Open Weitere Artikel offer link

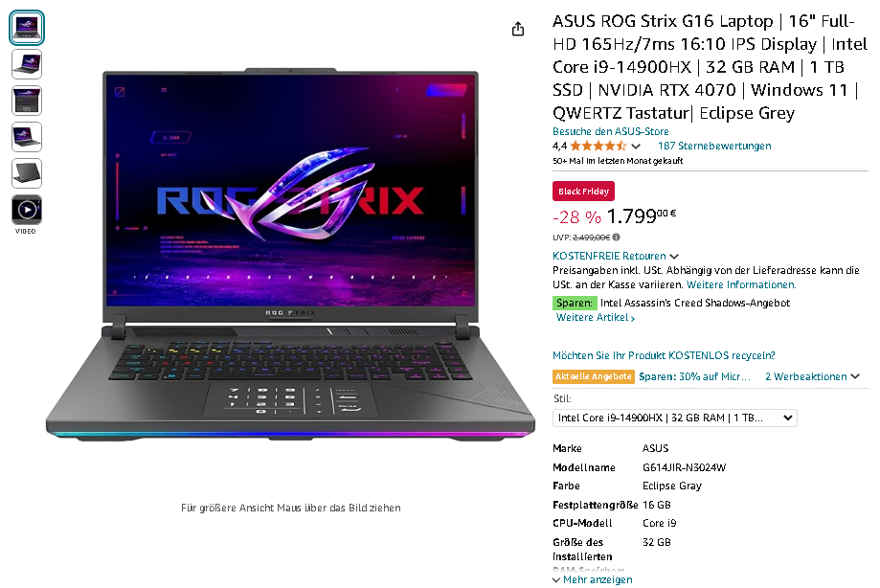[x=596, y=318]
